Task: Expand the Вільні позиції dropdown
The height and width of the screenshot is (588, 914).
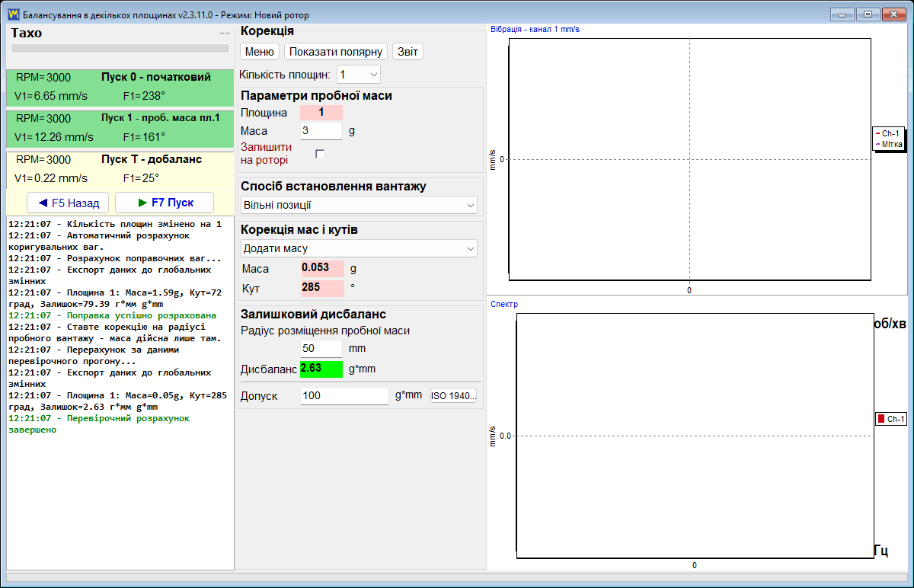Action: coord(359,205)
